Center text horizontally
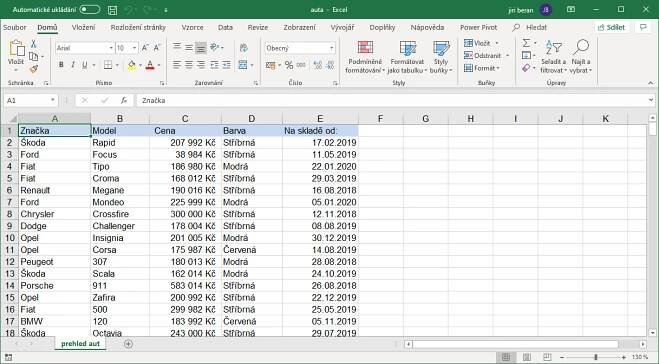The height and width of the screenshot is (364, 659). 189,65
